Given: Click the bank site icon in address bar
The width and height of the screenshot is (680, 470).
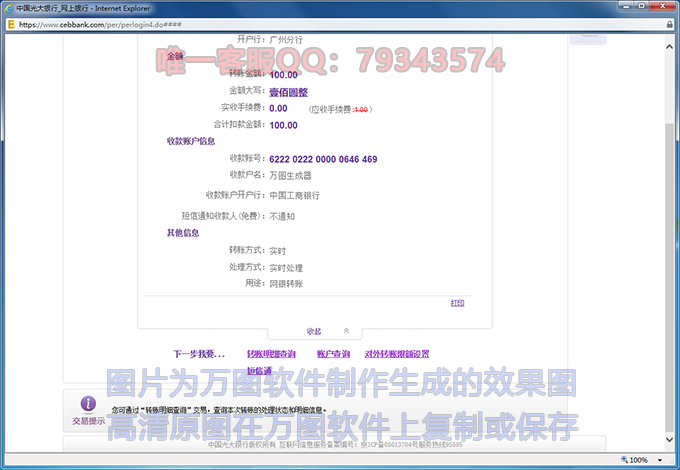Looking at the screenshot, I should pyautogui.click(x=11, y=23).
